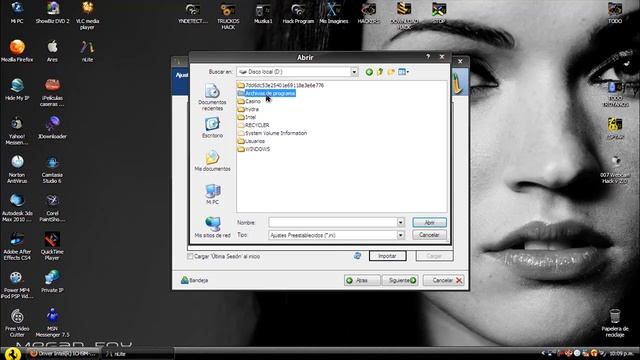Screen dimensions: 640x360
Task: Select the 7dd6dc53e folder in file list
Action: pos(281,85)
